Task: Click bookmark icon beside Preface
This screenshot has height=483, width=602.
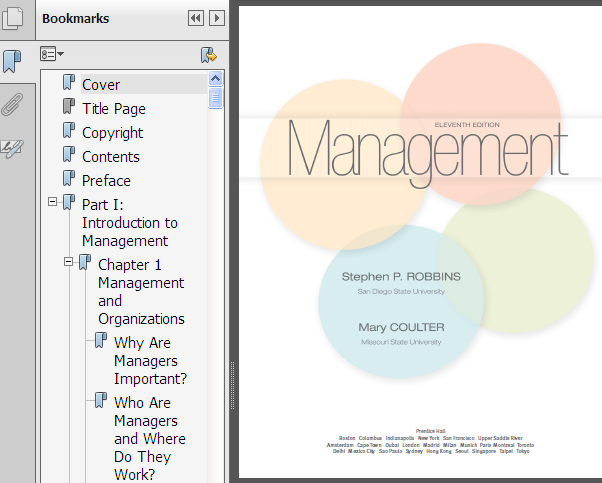Action: pyautogui.click(x=69, y=179)
